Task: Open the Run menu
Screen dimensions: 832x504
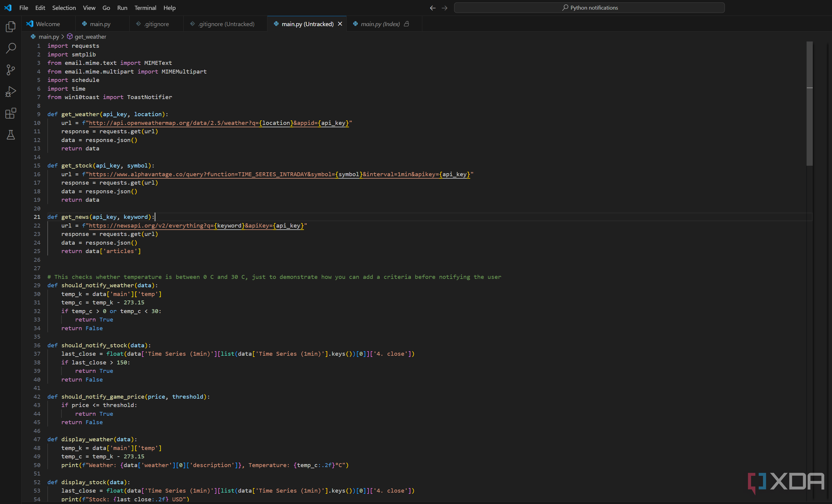Action: tap(122, 8)
